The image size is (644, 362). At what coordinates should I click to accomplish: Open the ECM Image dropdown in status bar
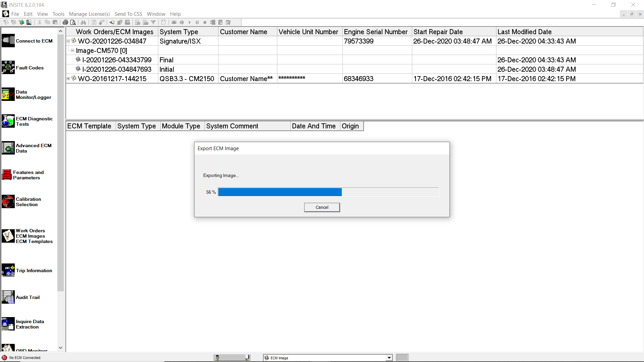coord(388,358)
